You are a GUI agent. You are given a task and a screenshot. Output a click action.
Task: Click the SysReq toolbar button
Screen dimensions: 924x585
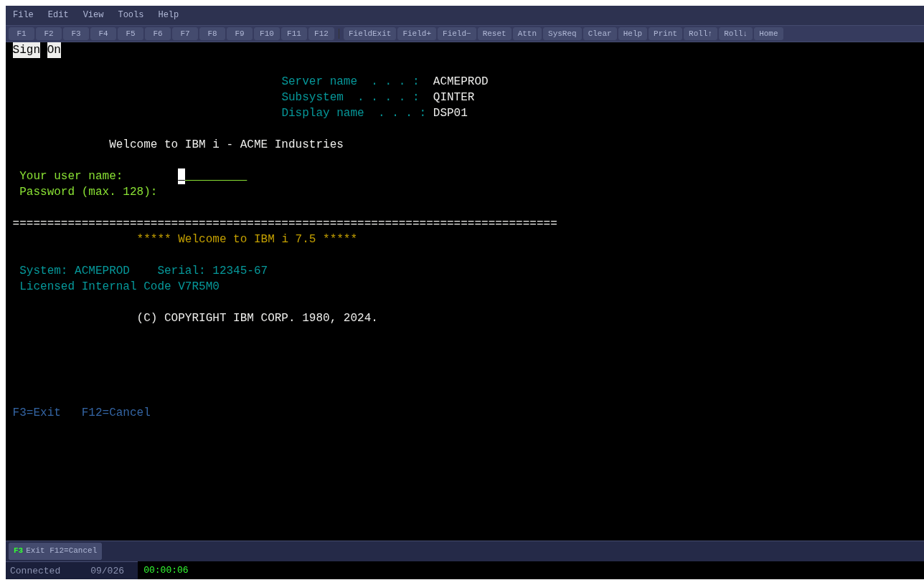[562, 34]
